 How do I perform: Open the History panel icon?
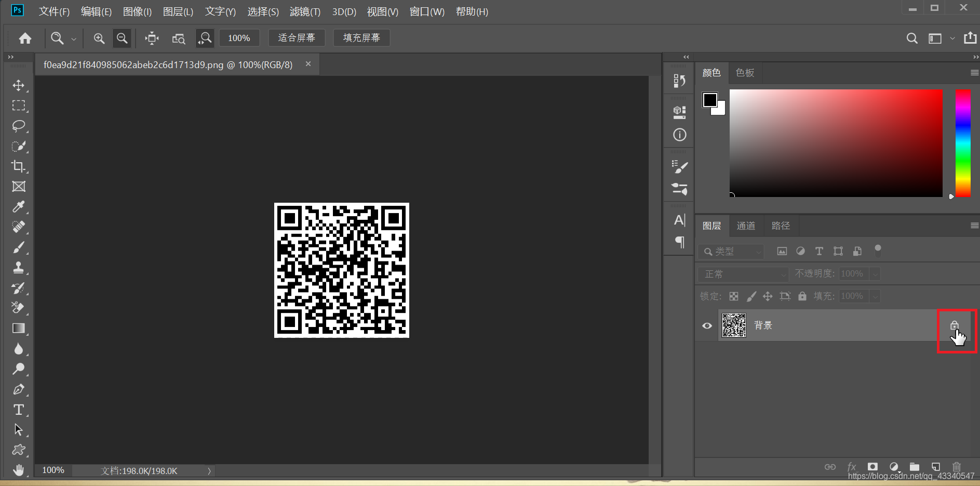pos(679,81)
